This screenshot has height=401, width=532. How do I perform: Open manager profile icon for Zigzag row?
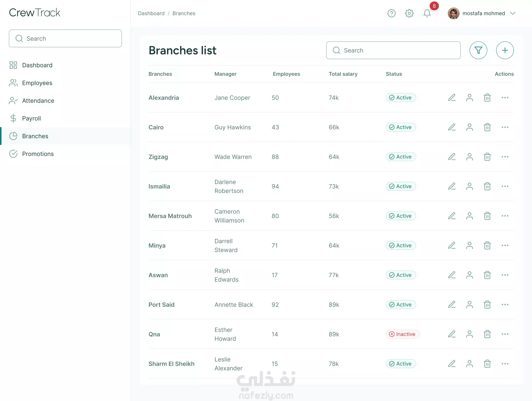coord(469,157)
